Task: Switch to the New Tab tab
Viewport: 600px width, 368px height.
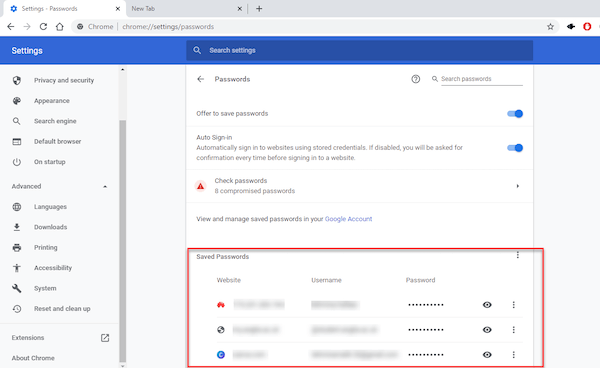Action: [x=185, y=8]
